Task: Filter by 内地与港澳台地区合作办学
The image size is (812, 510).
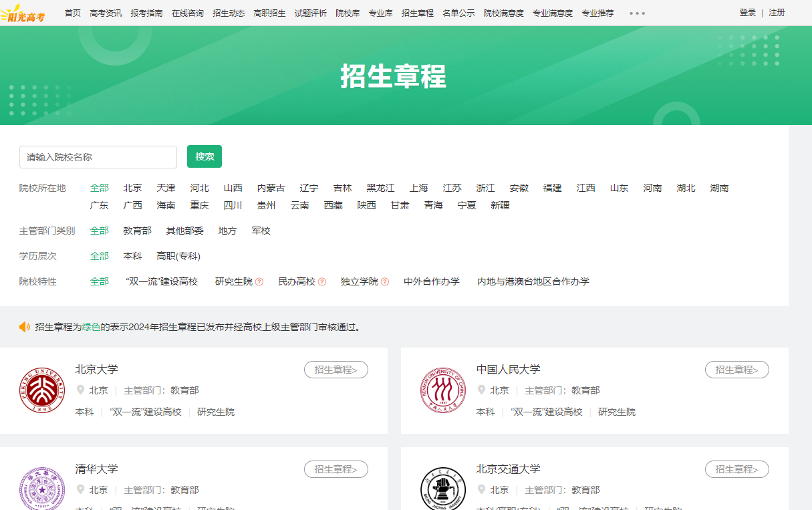Action: 533,282
